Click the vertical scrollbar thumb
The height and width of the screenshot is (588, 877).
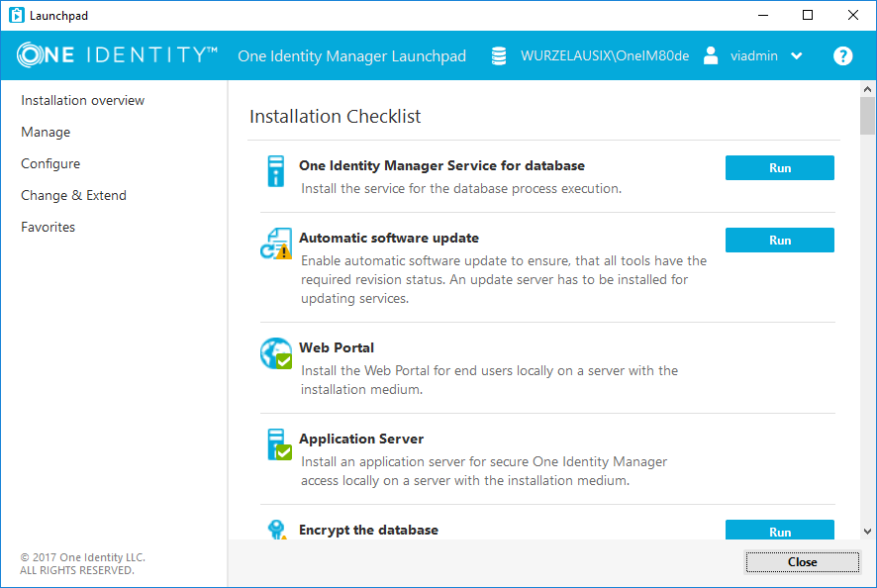point(867,116)
